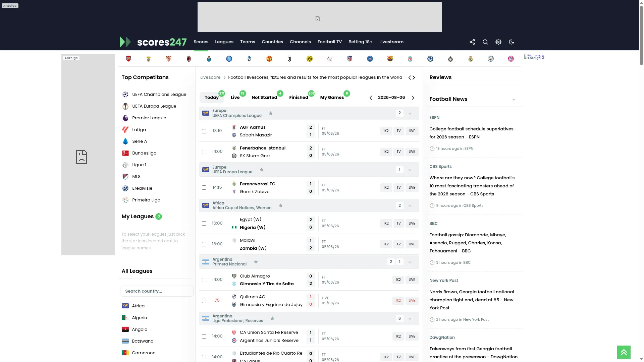644x362 pixels.
Task: Collapse the UEFA Champions League match group
Action: tap(410, 114)
